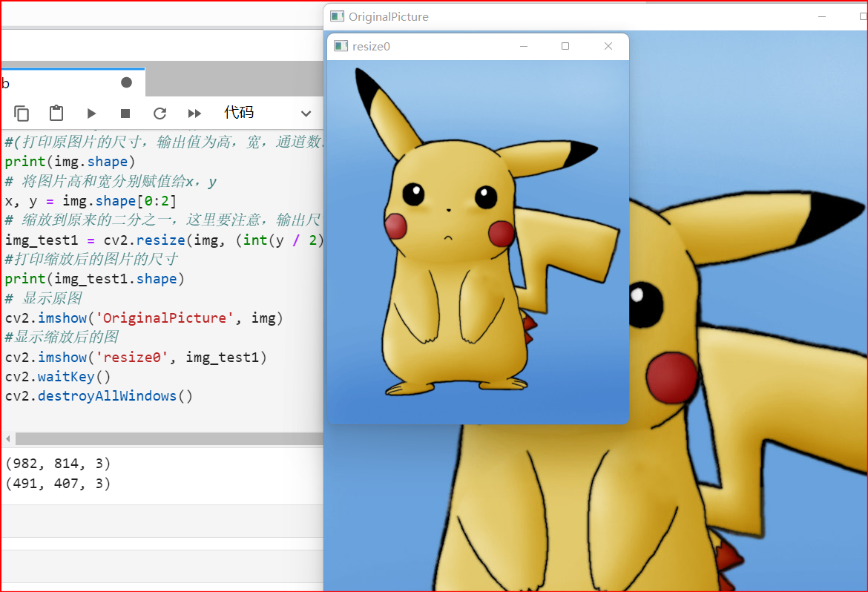Click the print(img_test1.shape) code line
This screenshot has width=868, height=592.
click(94, 278)
